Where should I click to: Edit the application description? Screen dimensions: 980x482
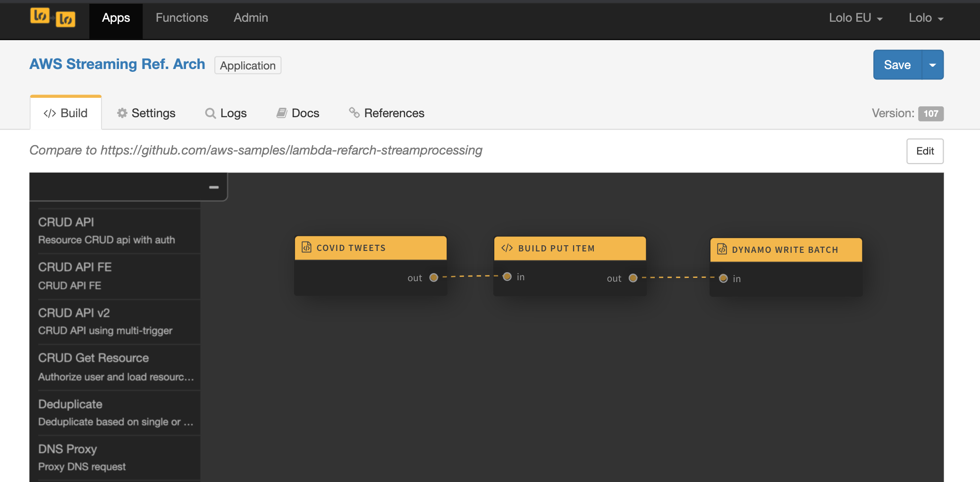tap(925, 151)
